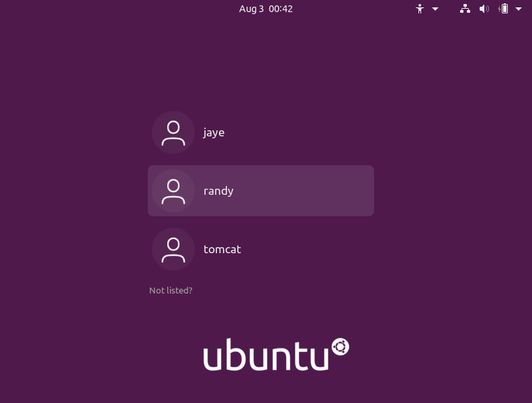
Task: Choose user name jaye
Action: pos(214,132)
